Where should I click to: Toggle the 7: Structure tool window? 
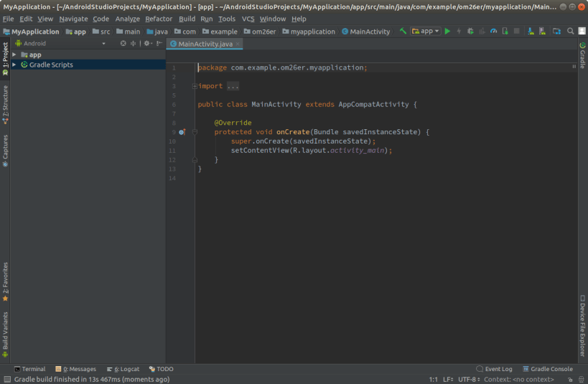tap(5, 105)
